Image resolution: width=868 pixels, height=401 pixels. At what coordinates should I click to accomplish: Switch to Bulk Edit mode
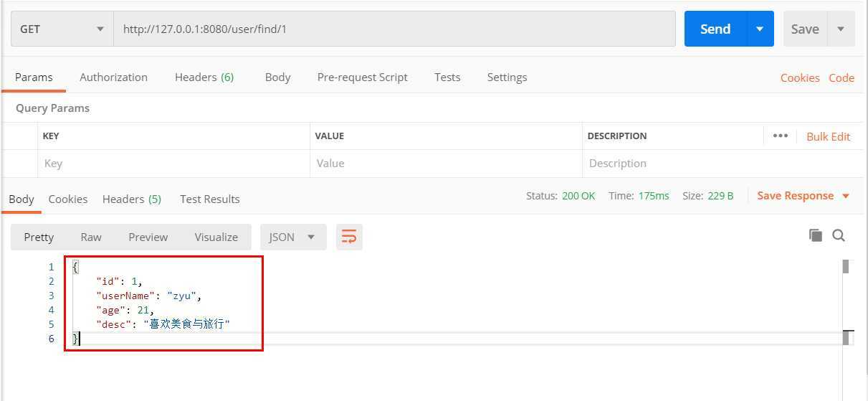pos(828,136)
